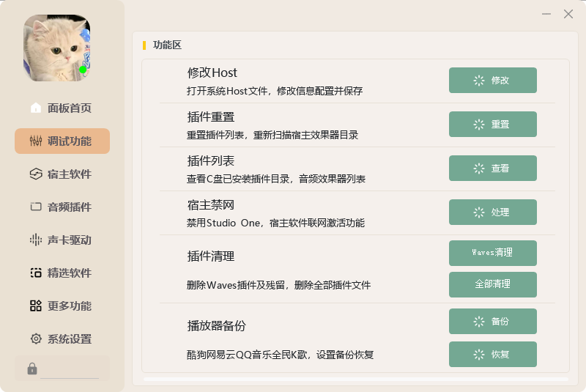The image size is (586, 392).
Task: Click description 酷狗网易云QQ音乐全民K歌
Action: pos(248,355)
